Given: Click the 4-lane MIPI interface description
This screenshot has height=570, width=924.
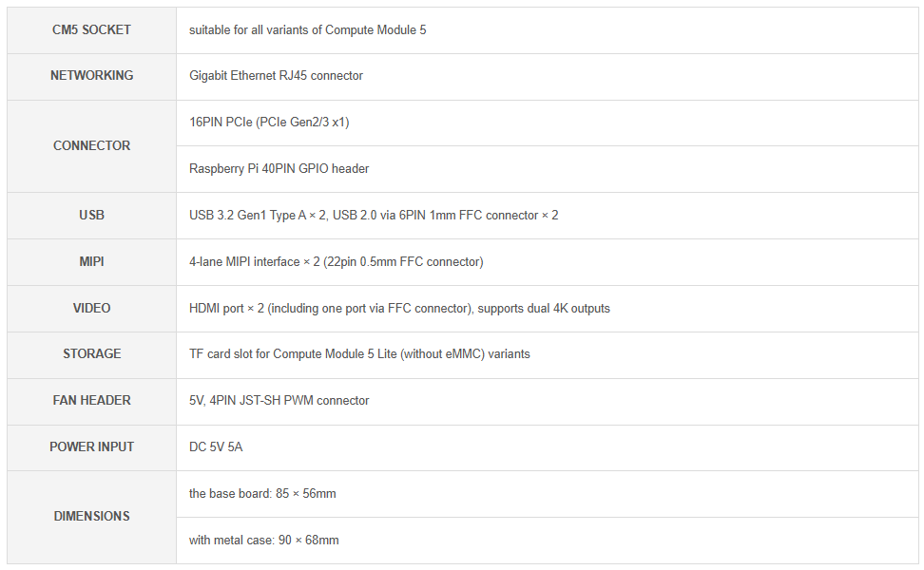Looking at the screenshot, I should point(336,261).
